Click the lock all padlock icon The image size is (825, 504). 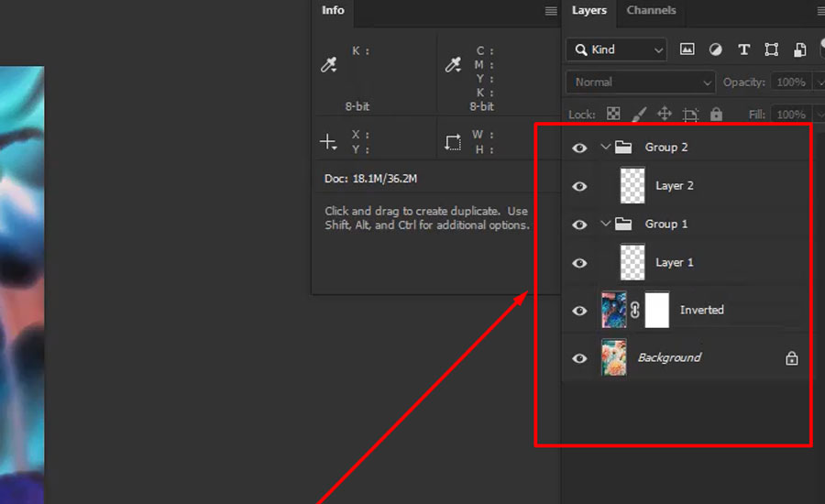716,114
